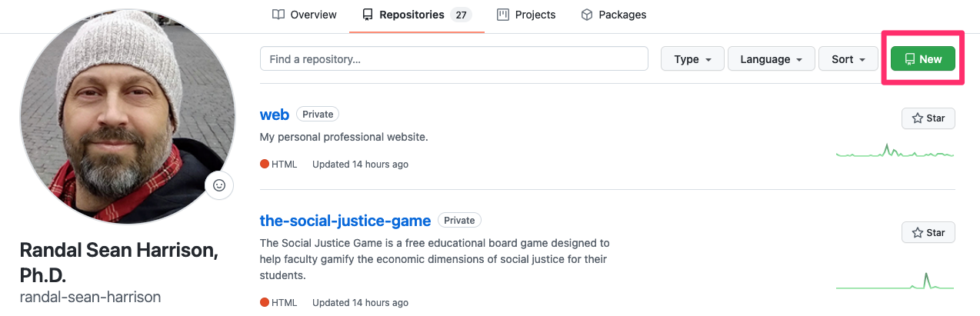
Task: Click the star icon for the-social-justice-game
Action: click(917, 232)
